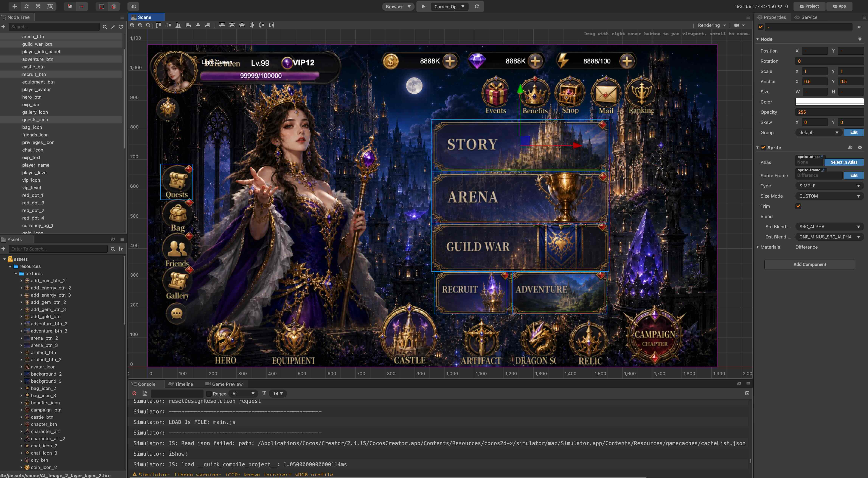Toggle the 3D node button in Properties
The width and height of the screenshot is (868, 478).
(859, 27)
